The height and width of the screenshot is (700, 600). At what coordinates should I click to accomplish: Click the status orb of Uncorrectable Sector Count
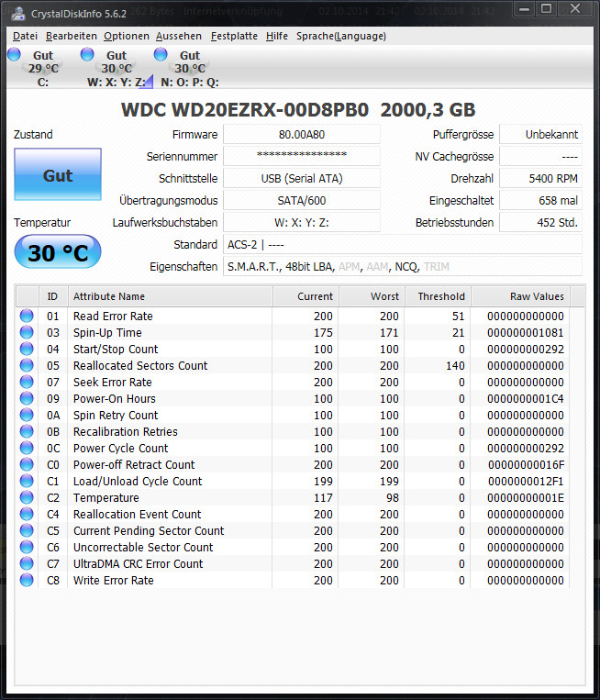tap(27, 547)
